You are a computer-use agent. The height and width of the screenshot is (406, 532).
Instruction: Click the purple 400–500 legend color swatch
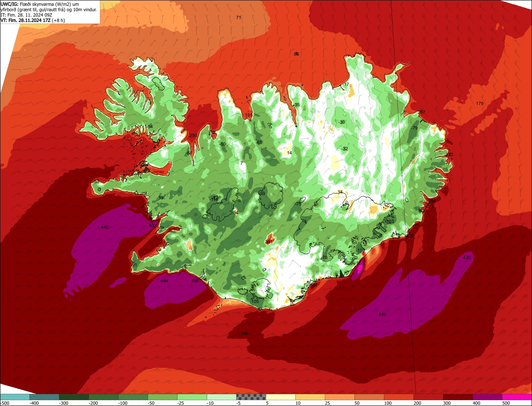488,397
